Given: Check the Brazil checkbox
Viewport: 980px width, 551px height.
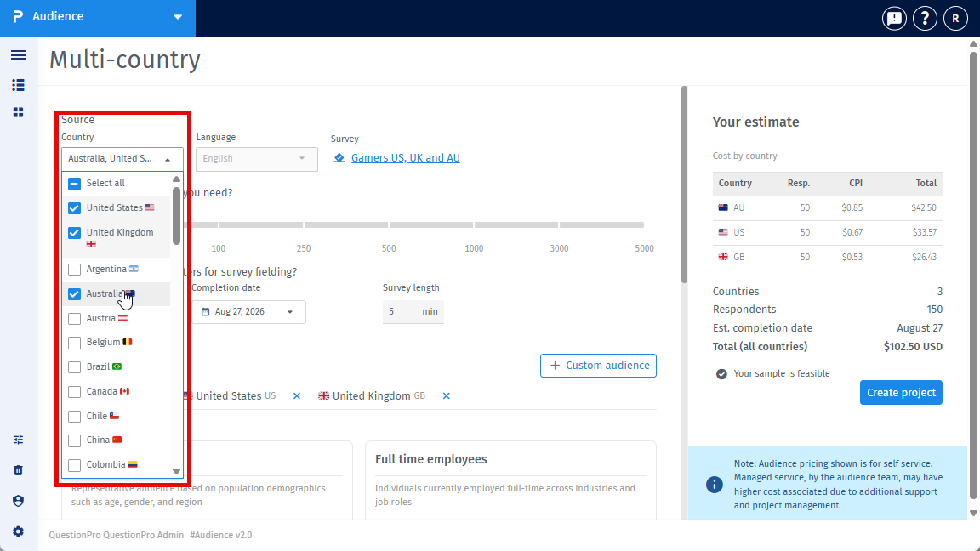Looking at the screenshot, I should [74, 367].
